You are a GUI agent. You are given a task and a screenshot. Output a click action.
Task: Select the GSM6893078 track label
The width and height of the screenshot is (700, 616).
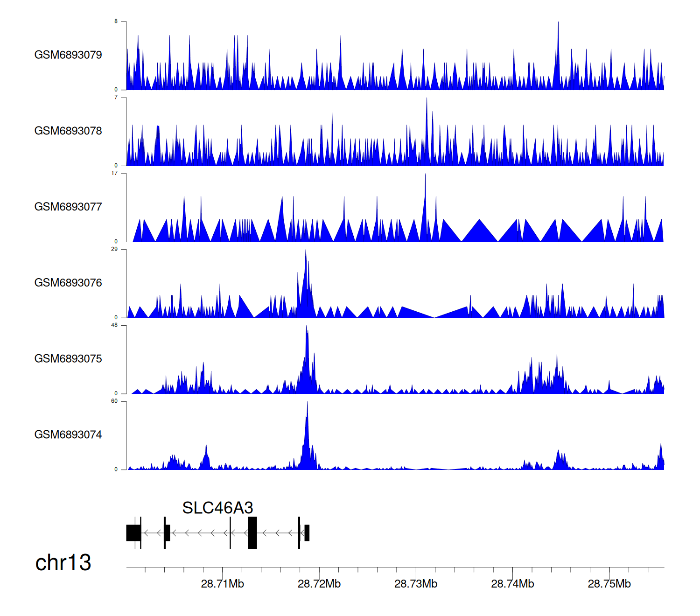tap(68, 131)
